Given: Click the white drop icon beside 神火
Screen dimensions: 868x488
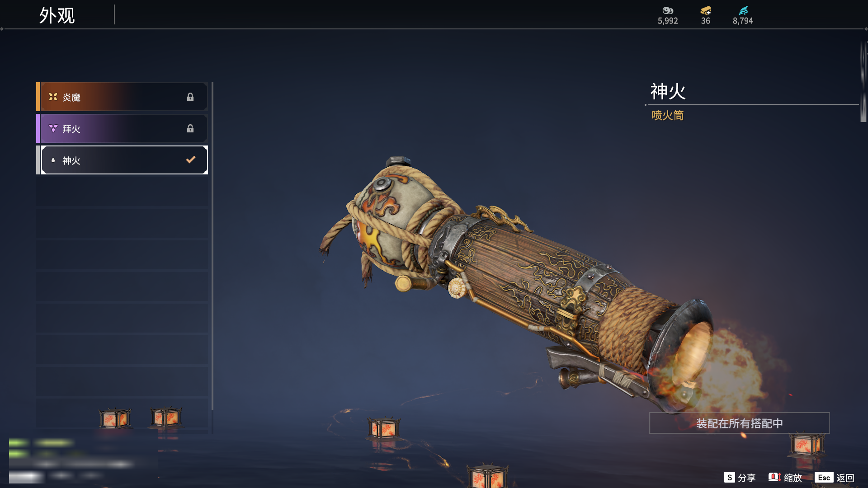Looking at the screenshot, I should click(53, 160).
